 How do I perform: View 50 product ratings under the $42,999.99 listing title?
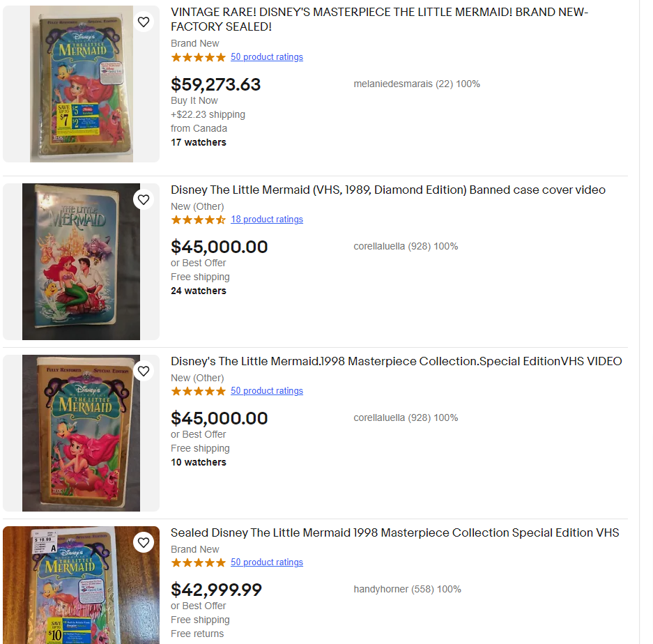pyautogui.click(x=267, y=562)
